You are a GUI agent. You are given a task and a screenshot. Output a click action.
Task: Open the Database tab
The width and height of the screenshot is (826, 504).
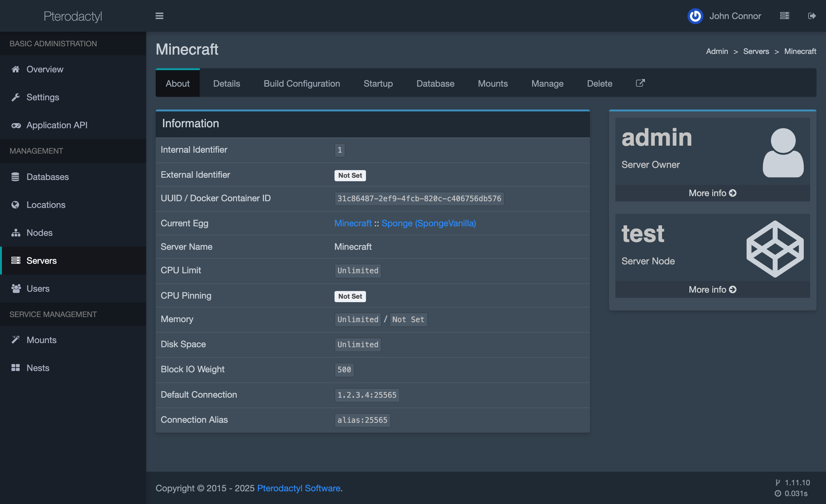[x=435, y=83]
